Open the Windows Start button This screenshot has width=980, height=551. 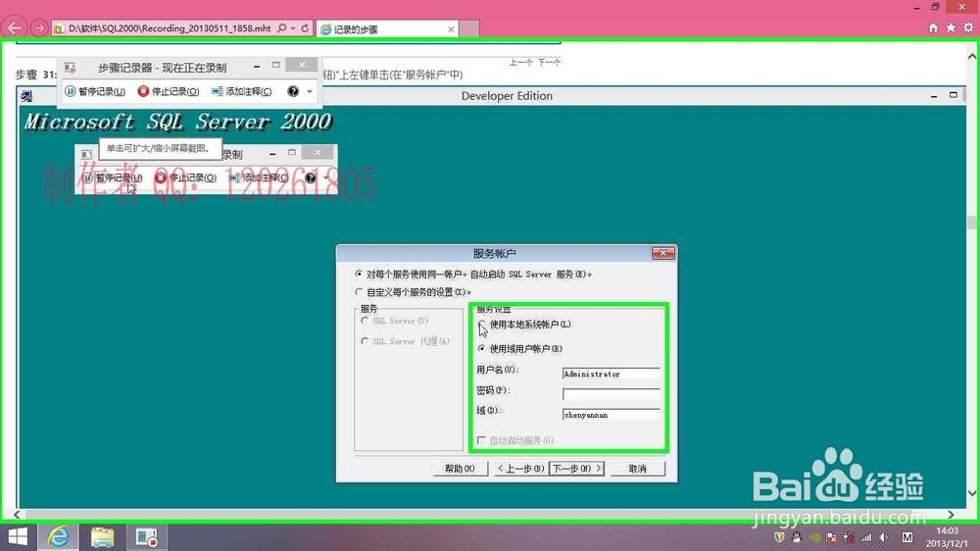18,536
